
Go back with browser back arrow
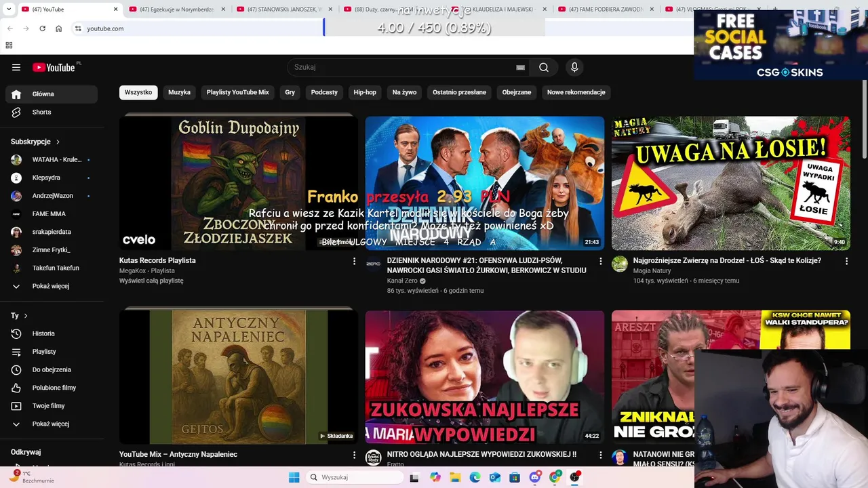coord(10,28)
